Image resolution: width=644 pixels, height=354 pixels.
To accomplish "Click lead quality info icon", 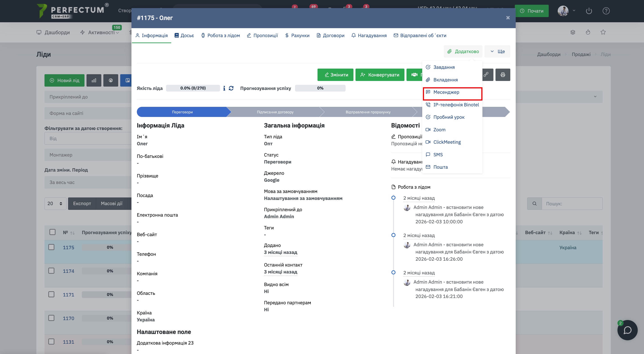I will 224,88.
